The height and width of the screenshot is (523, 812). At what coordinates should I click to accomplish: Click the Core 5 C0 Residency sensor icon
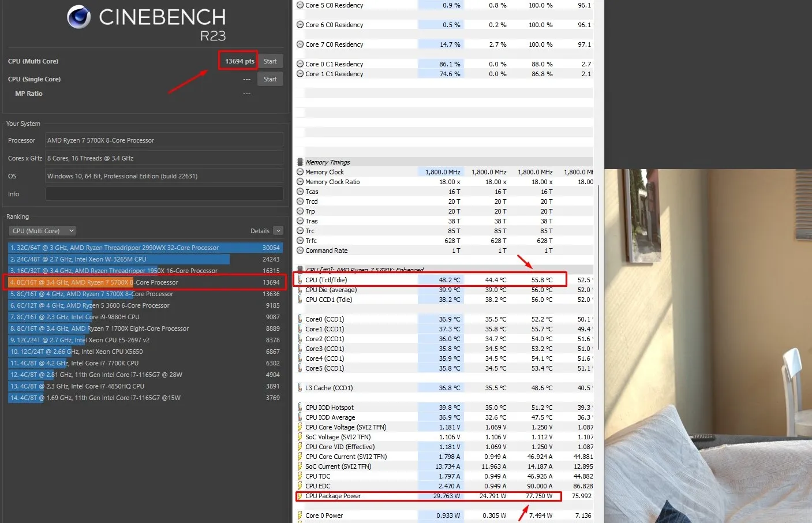point(300,5)
